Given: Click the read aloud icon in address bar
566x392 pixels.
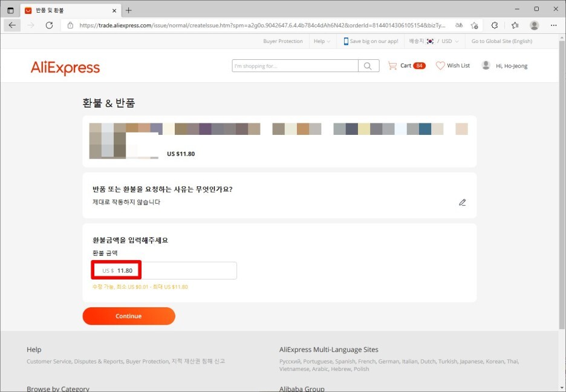Looking at the screenshot, I should (x=459, y=25).
